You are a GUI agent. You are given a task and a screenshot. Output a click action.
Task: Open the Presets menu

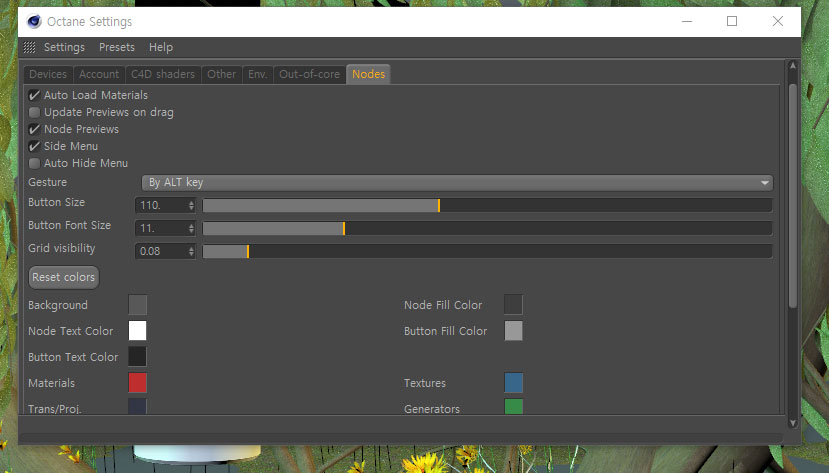(x=117, y=47)
